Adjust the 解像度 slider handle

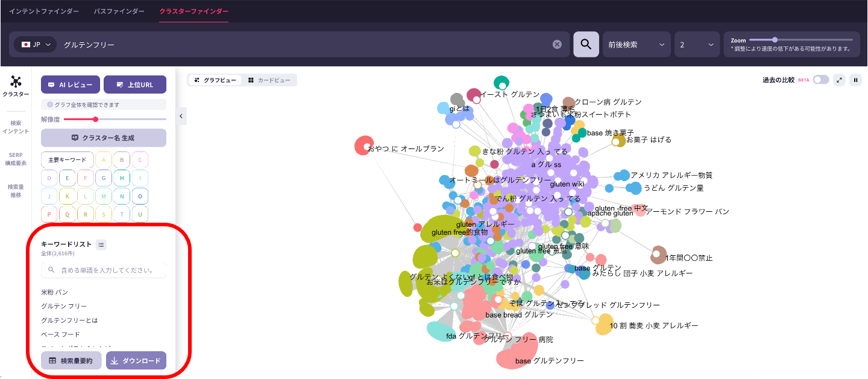pos(95,119)
